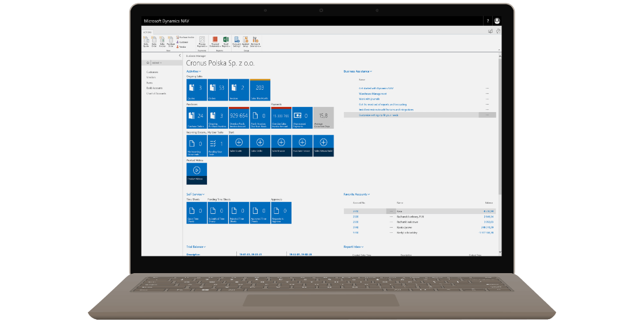Open Assisted Setup in ribbon
The height and width of the screenshot is (322, 644).
(x=246, y=42)
